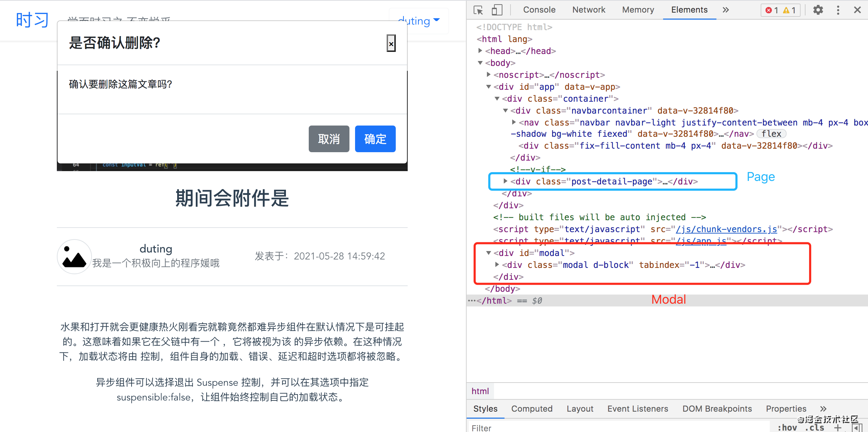
Task: Collapse the navbarcontainer div node
Action: pos(506,110)
